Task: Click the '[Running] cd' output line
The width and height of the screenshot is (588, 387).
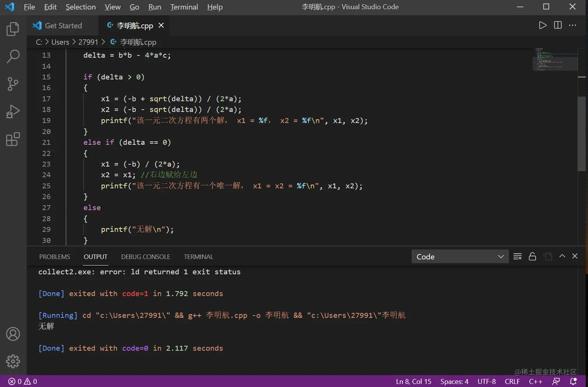Action: point(222,315)
